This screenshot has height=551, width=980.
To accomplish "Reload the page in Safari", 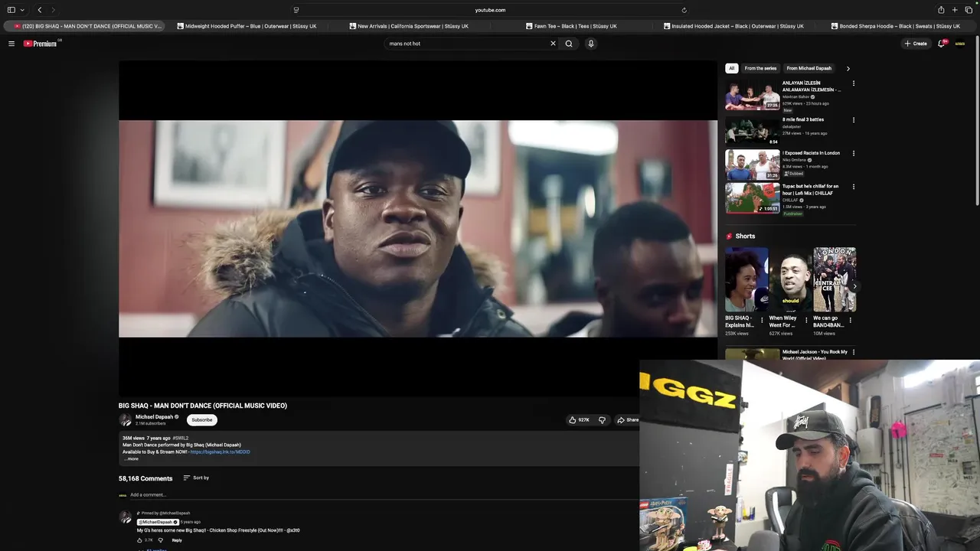I will coord(684,10).
